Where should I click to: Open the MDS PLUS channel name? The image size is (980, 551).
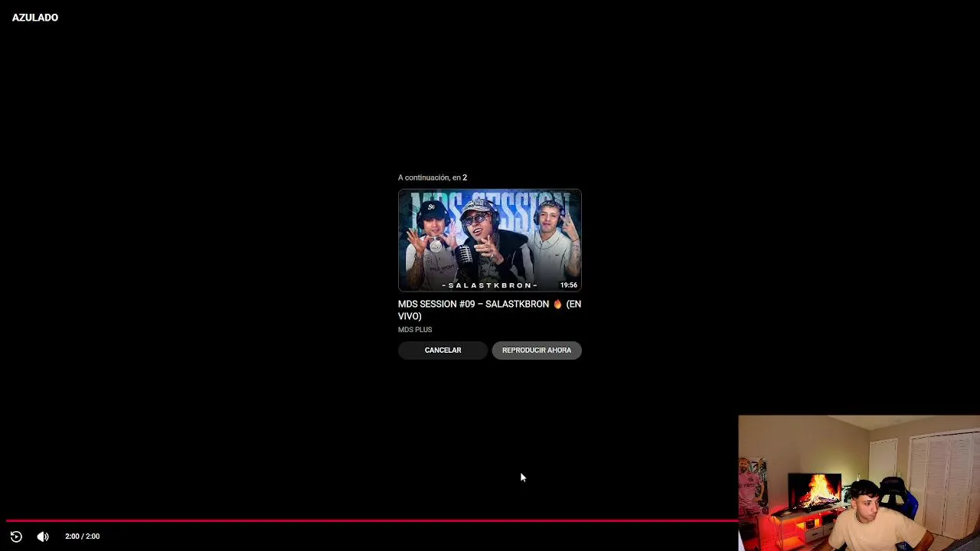[415, 330]
